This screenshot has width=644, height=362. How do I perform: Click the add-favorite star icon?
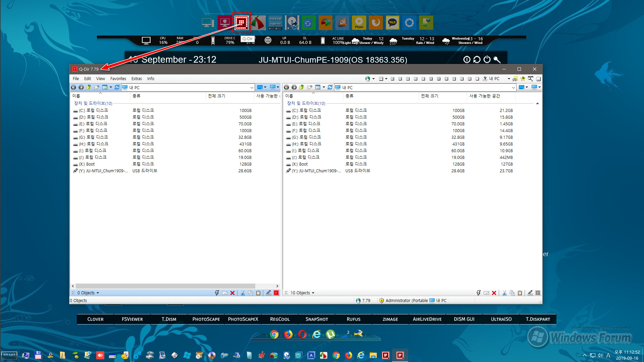523,79
